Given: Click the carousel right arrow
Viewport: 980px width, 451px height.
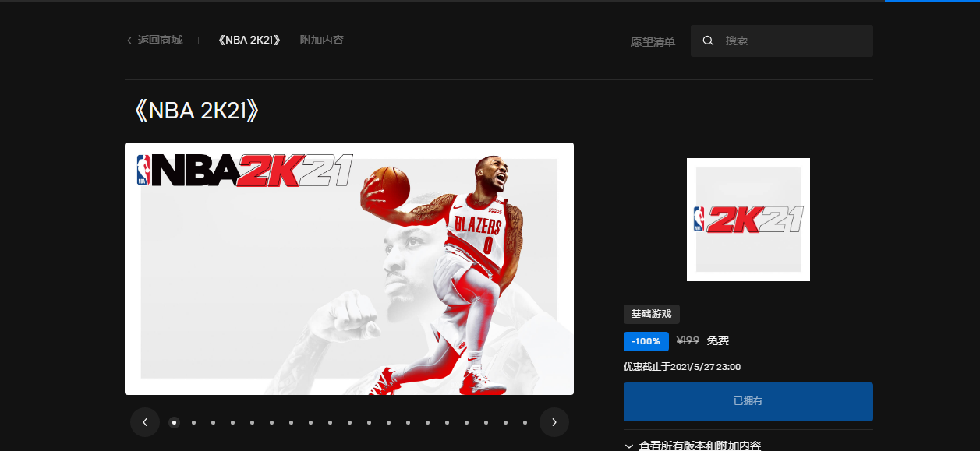Looking at the screenshot, I should pyautogui.click(x=554, y=421).
